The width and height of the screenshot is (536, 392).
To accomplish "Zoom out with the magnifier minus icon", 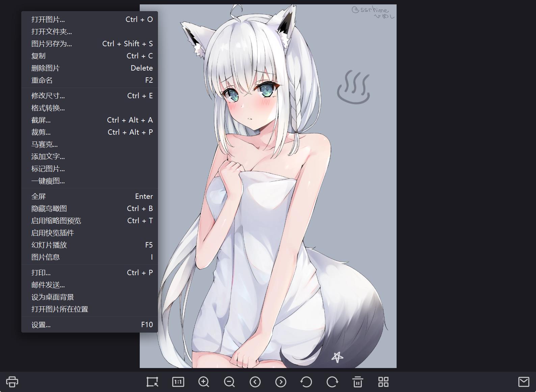I will pos(230,382).
